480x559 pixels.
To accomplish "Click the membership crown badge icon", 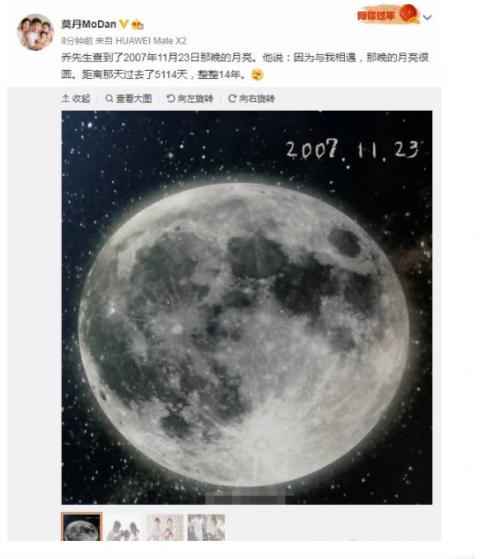I will pos(137,25).
